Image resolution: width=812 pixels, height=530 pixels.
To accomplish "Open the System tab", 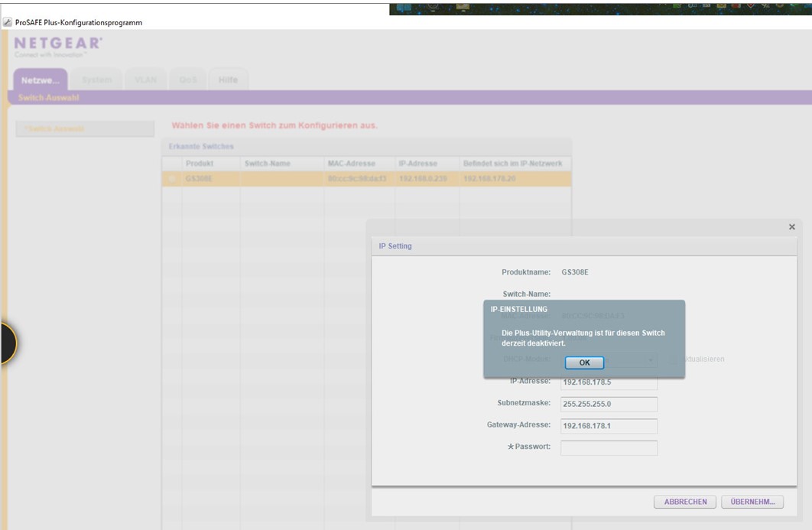I will point(97,80).
